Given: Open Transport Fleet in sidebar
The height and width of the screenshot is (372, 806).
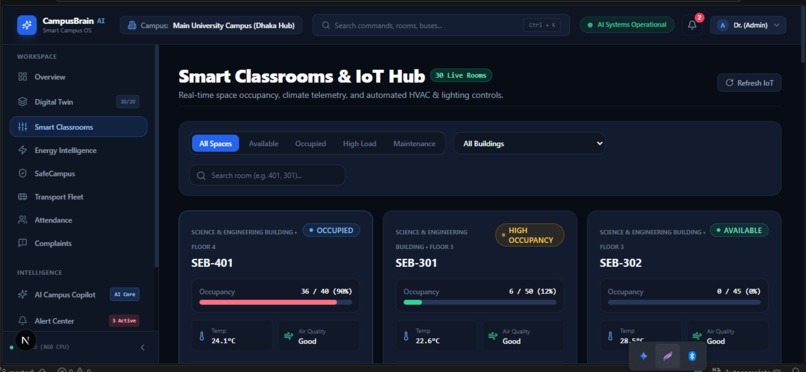Looking at the screenshot, I should [x=79, y=197].
